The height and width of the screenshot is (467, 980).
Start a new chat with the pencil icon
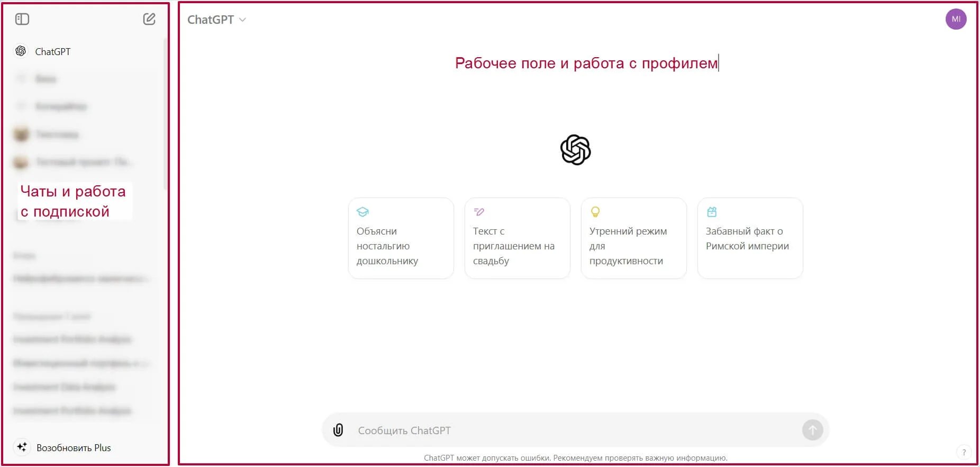tap(149, 20)
